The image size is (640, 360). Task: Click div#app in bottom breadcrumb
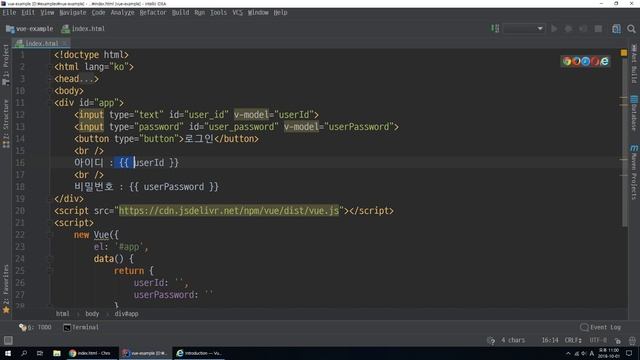coord(126,314)
